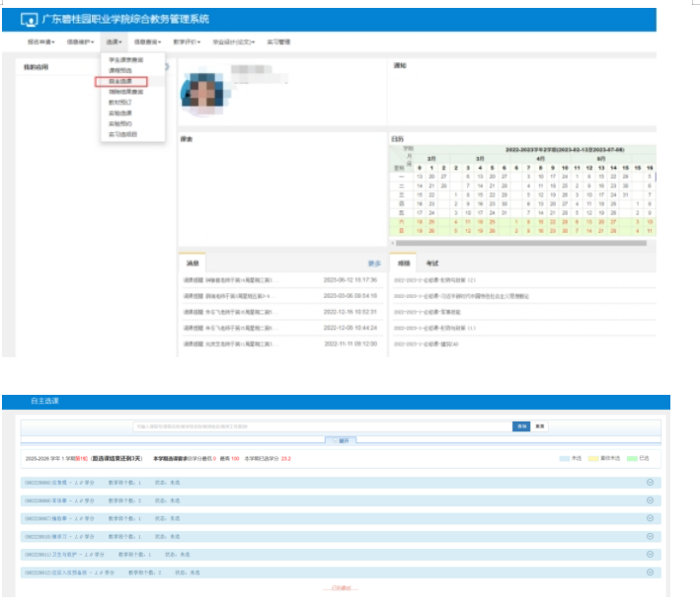The width and height of the screenshot is (700, 613).
Task: Expand the first course row circle icon
Action: tap(650, 482)
